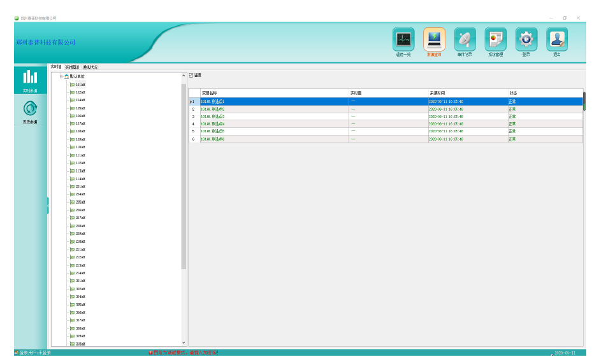The image size is (599, 364).
Task: Click the device icon beside node 104
Action: coord(72,100)
